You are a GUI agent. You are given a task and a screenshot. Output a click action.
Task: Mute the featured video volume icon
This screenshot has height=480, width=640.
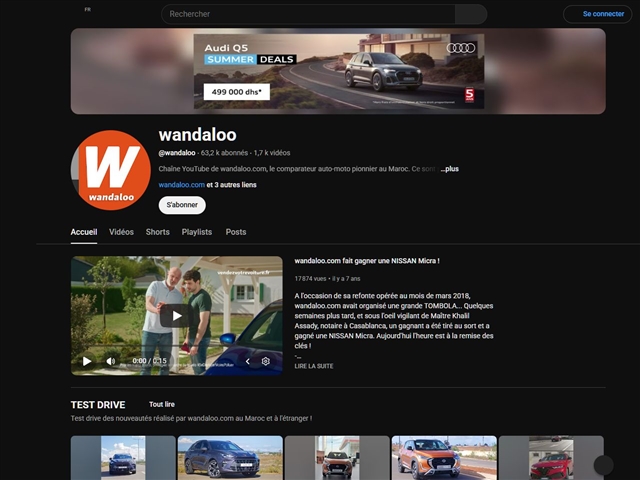pyautogui.click(x=110, y=361)
